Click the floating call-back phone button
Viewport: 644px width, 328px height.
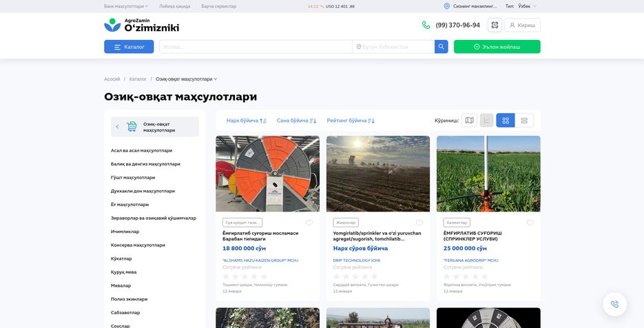point(615,305)
